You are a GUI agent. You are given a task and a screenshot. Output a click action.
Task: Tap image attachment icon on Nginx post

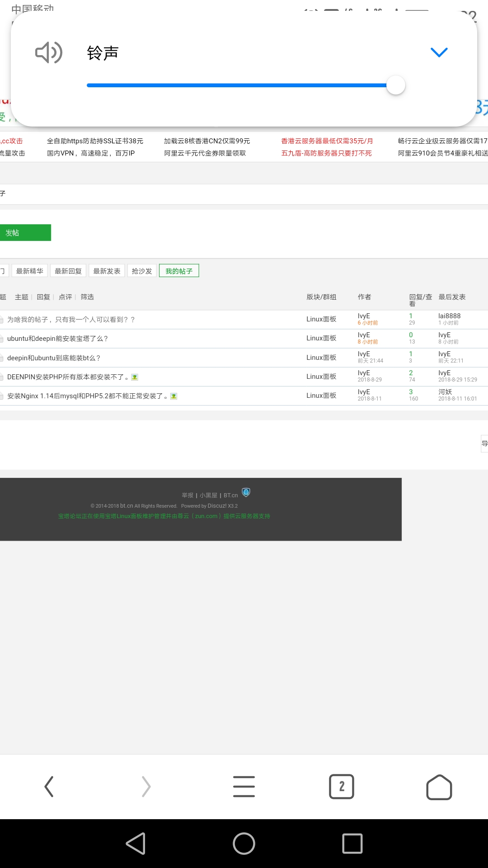click(x=174, y=396)
